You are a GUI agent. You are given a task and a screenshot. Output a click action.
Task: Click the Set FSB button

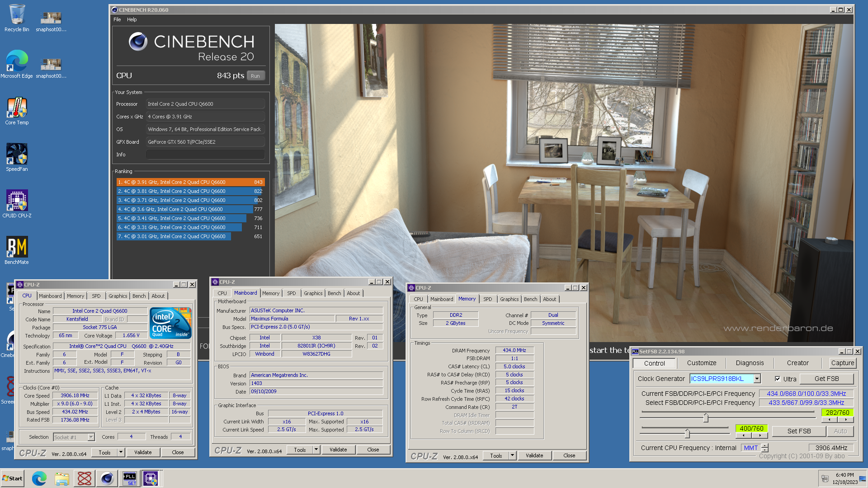click(799, 431)
